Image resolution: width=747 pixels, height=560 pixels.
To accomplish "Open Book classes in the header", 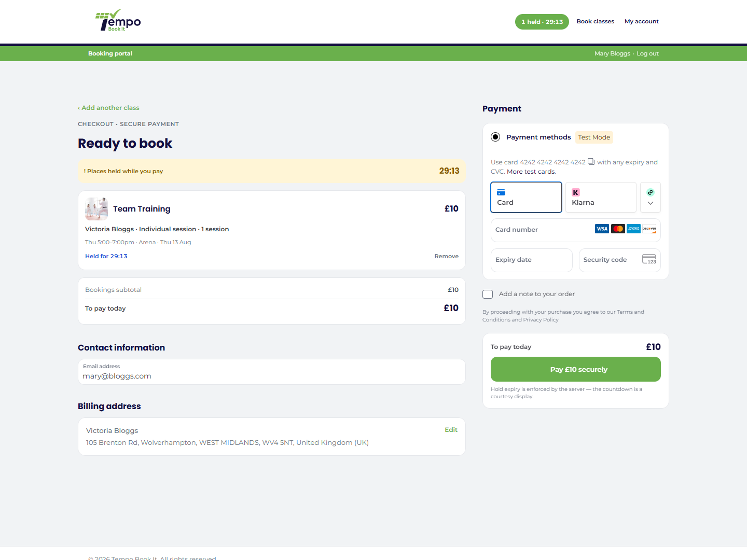I will point(595,21).
